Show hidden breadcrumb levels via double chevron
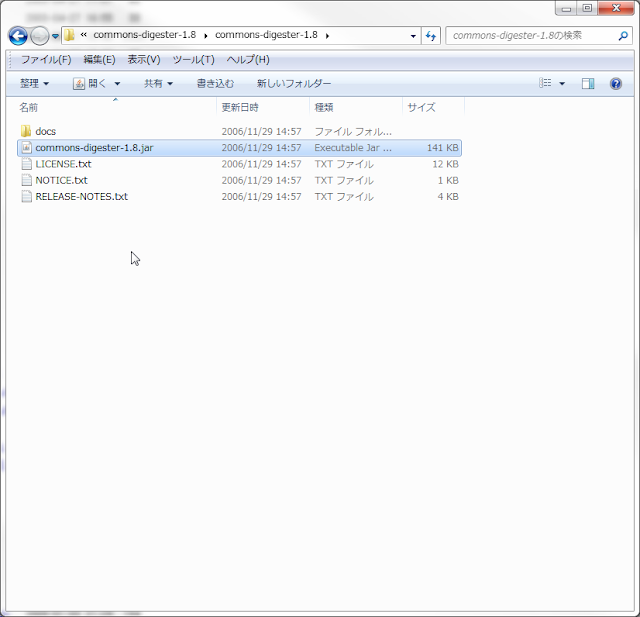The width and height of the screenshot is (640, 617). click(x=83, y=35)
